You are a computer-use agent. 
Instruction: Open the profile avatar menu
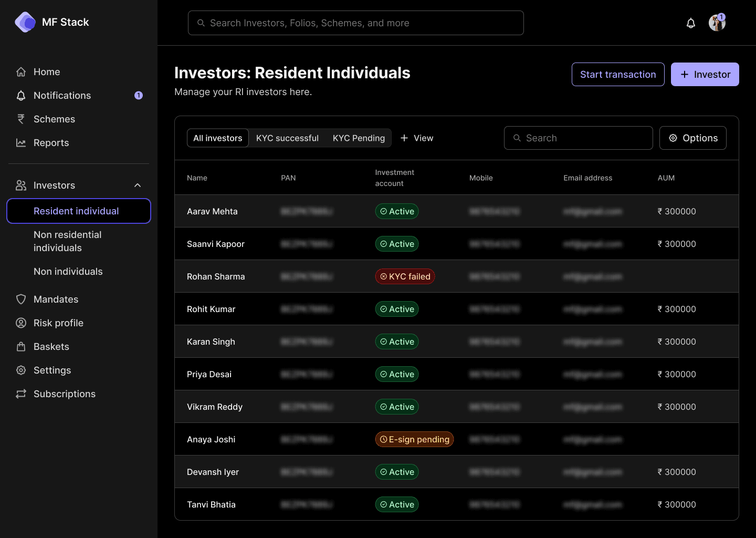tap(717, 23)
